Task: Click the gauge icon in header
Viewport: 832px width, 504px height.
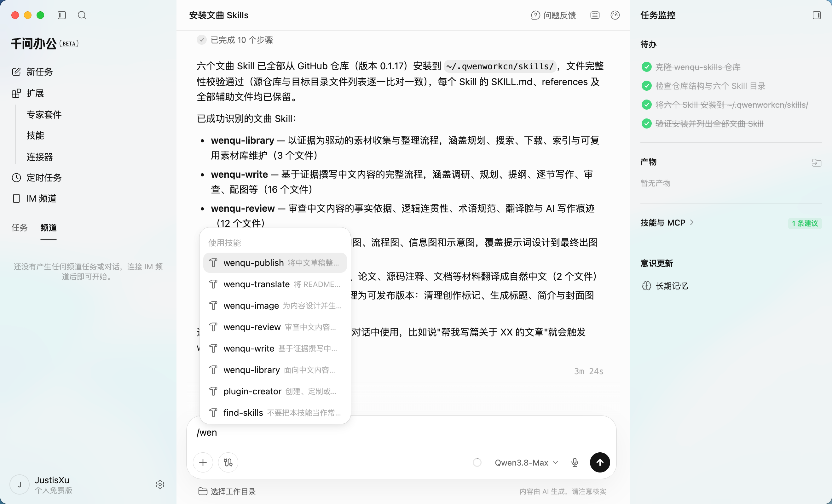Action: (x=615, y=15)
